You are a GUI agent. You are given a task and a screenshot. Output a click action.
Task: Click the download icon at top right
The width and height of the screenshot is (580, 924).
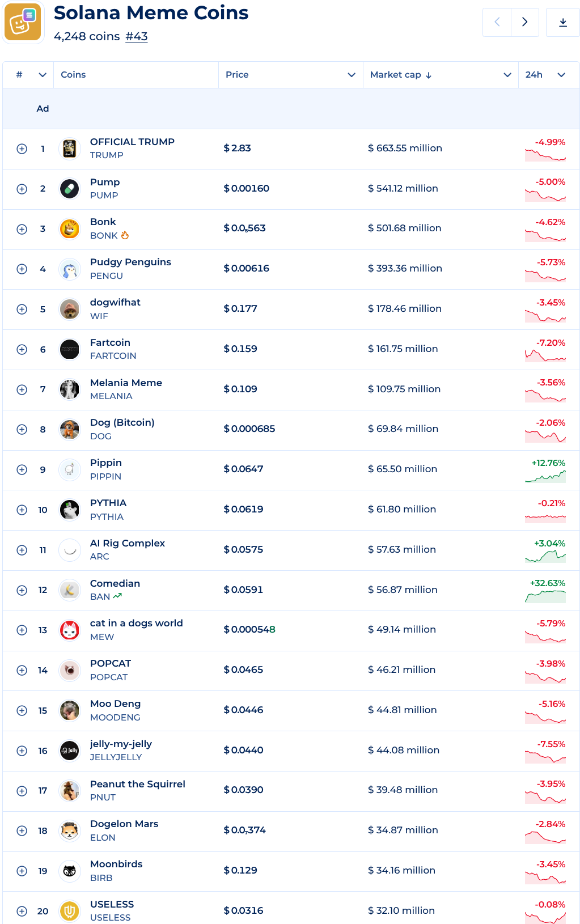tap(562, 22)
